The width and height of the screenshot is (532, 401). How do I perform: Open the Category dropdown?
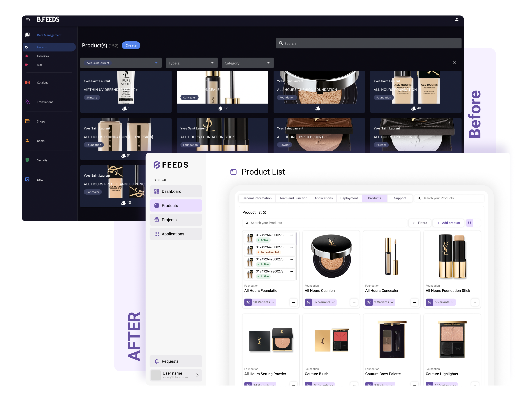[248, 63]
